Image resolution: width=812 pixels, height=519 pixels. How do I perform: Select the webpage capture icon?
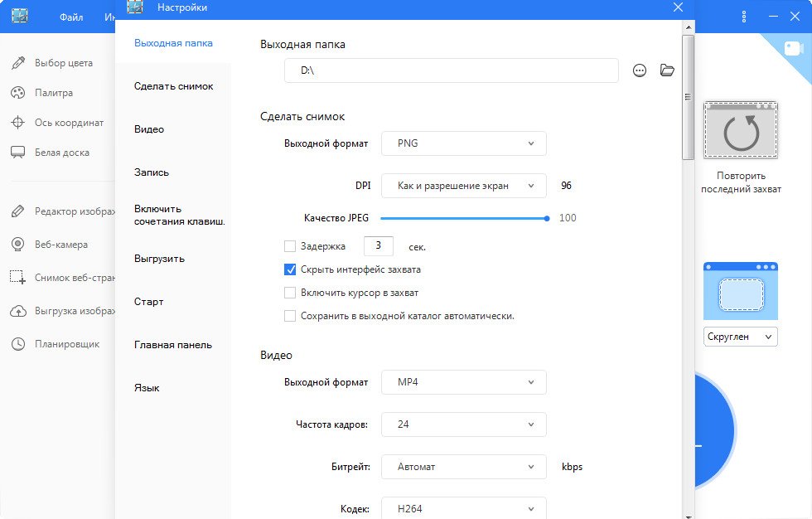point(18,278)
